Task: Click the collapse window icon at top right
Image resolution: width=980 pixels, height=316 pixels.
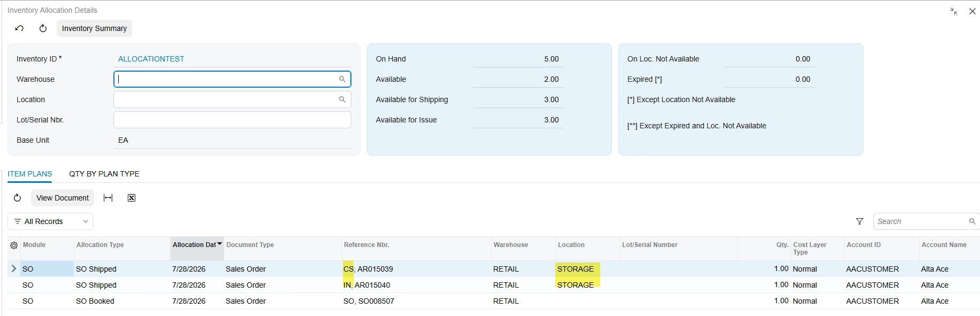Action: (954, 11)
